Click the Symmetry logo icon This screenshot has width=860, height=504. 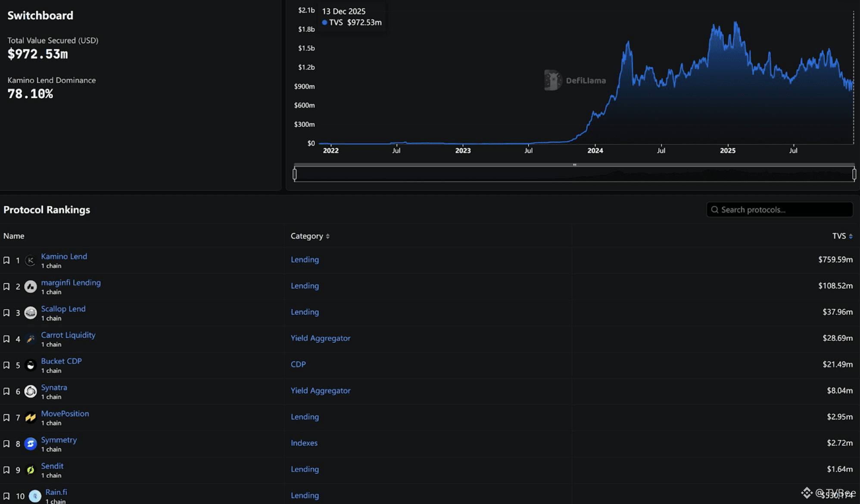(30, 444)
